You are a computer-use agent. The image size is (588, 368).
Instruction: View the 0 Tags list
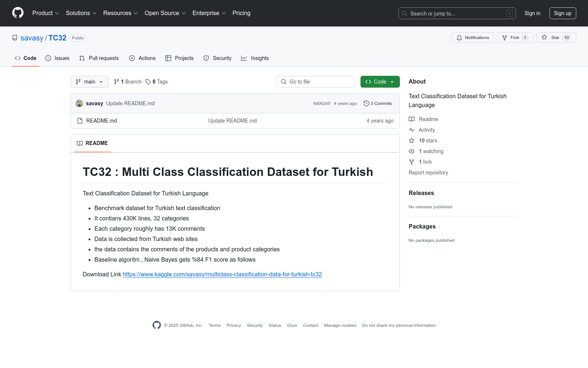pos(157,82)
